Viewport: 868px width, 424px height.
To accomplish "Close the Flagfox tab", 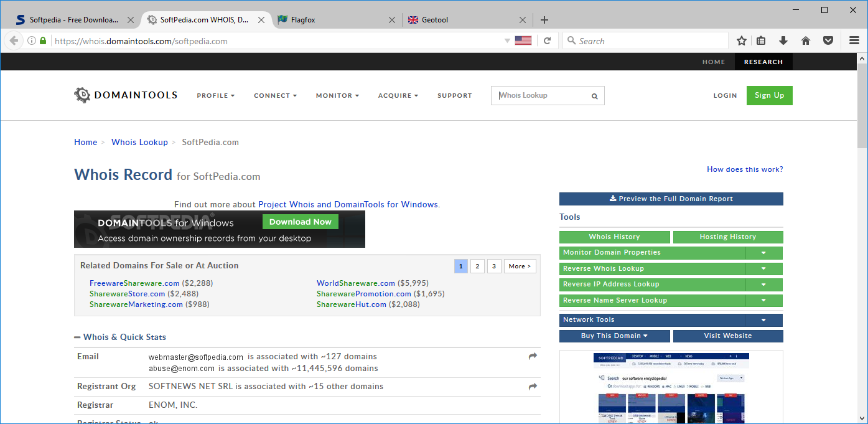I will pyautogui.click(x=392, y=20).
